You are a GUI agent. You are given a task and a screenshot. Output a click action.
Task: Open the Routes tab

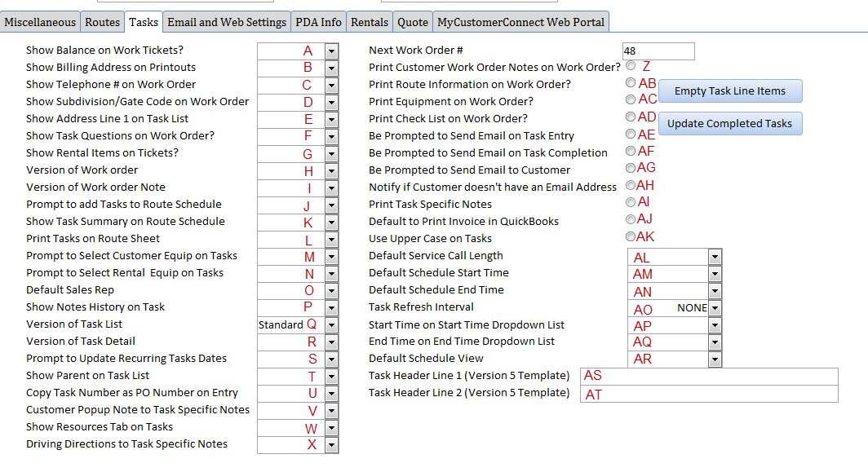point(103,22)
